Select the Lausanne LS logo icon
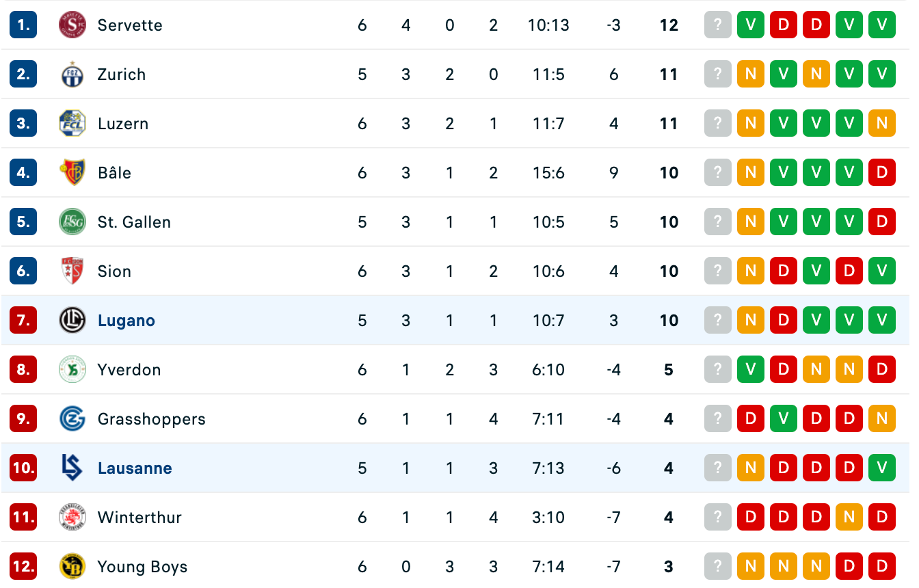The image size is (919, 588). coord(72,468)
